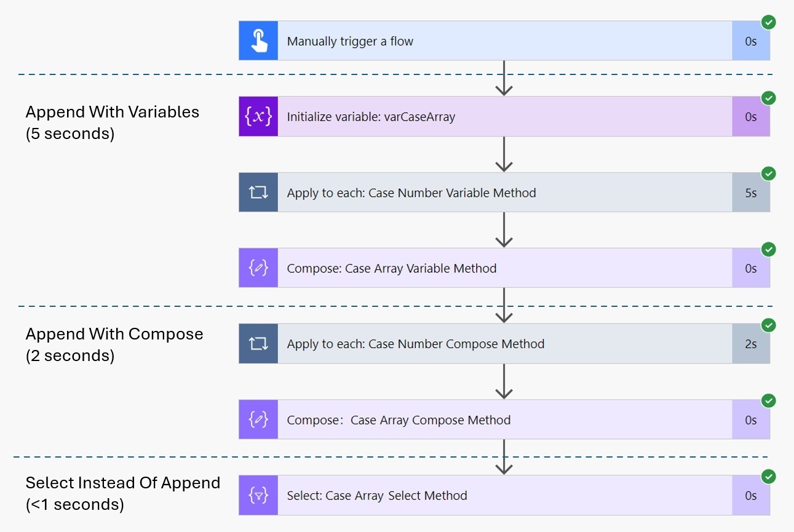The image size is (794, 532).
Task: Click green checkmark on Select step
Action: (x=768, y=477)
